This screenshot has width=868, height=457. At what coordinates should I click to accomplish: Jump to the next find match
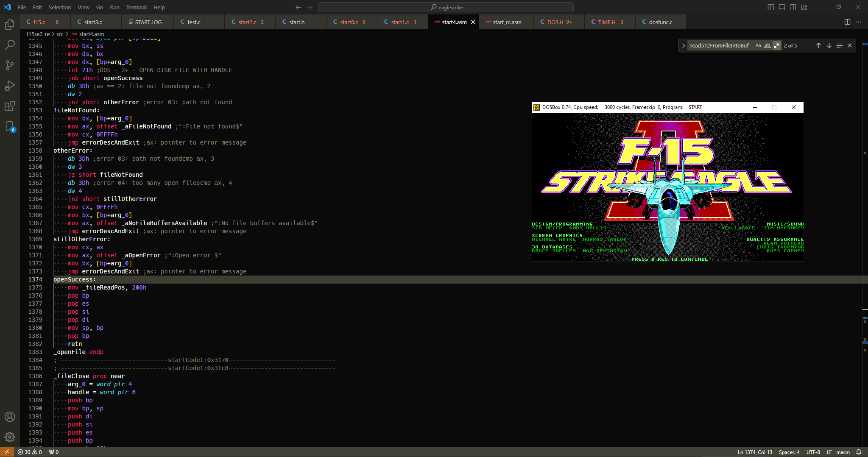[829, 45]
